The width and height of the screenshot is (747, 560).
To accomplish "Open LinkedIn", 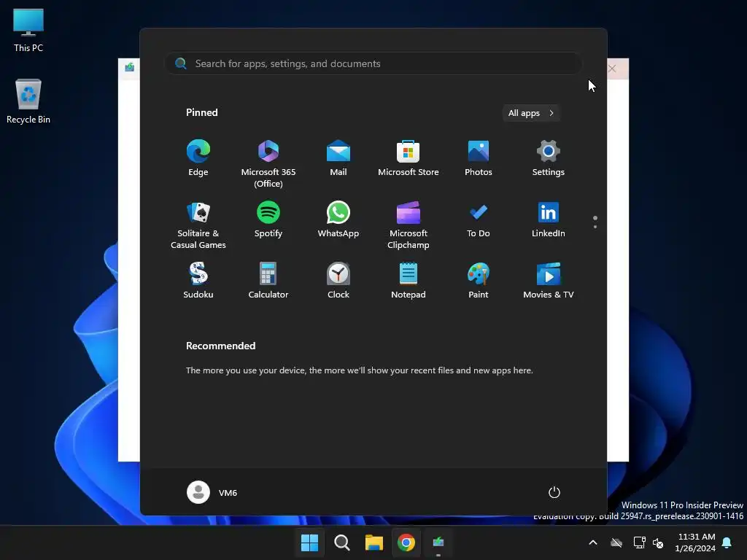I will point(549,220).
